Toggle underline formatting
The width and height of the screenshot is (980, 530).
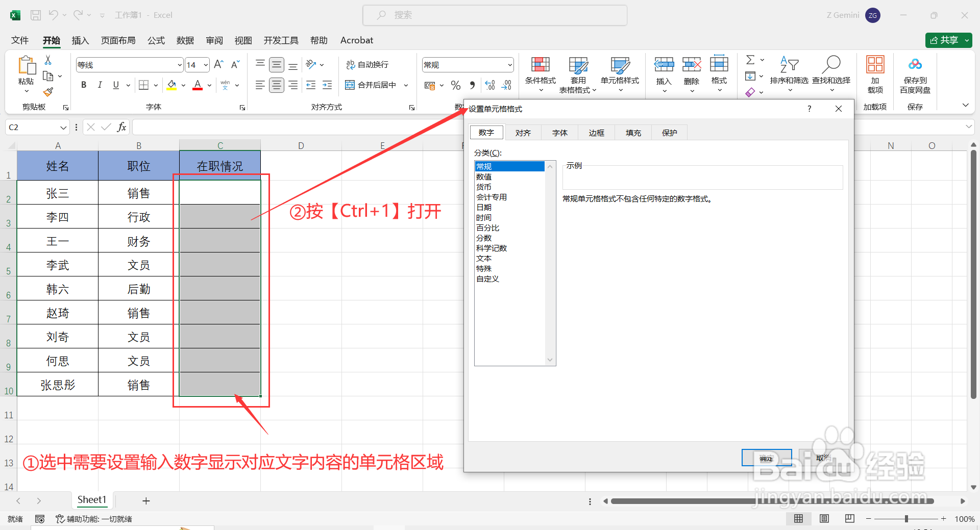click(115, 85)
